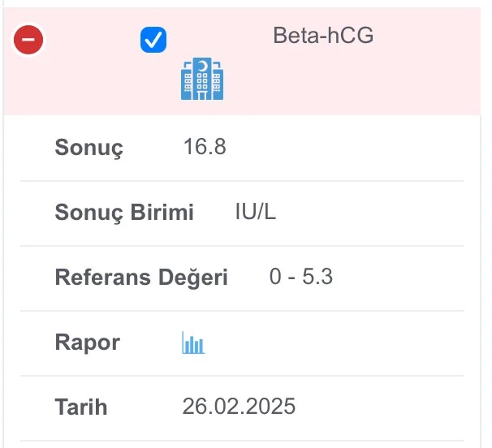Viewport: 492px width, 448px height.
Task: Select the Tarih label
Action: (x=80, y=407)
